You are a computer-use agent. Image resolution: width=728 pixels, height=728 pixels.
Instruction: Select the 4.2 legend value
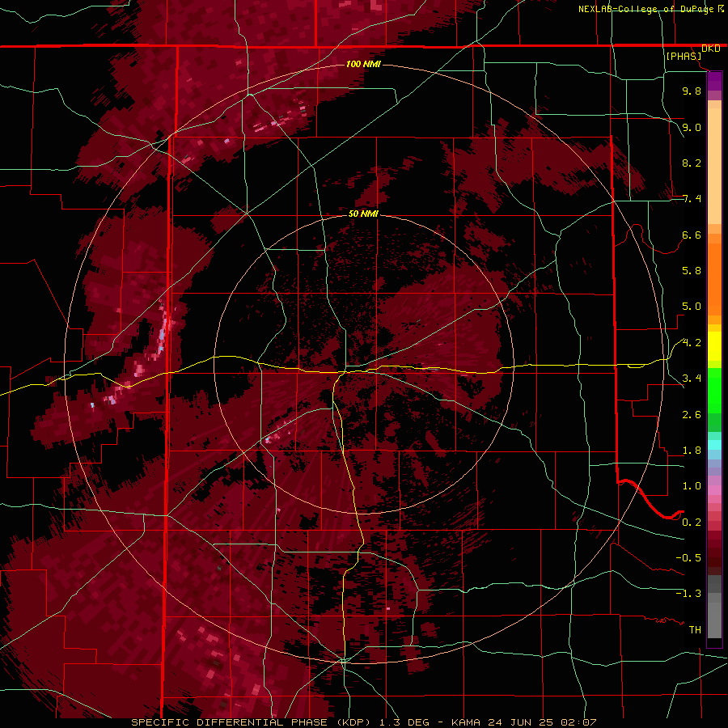pyautogui.click(x=692, y=343)
